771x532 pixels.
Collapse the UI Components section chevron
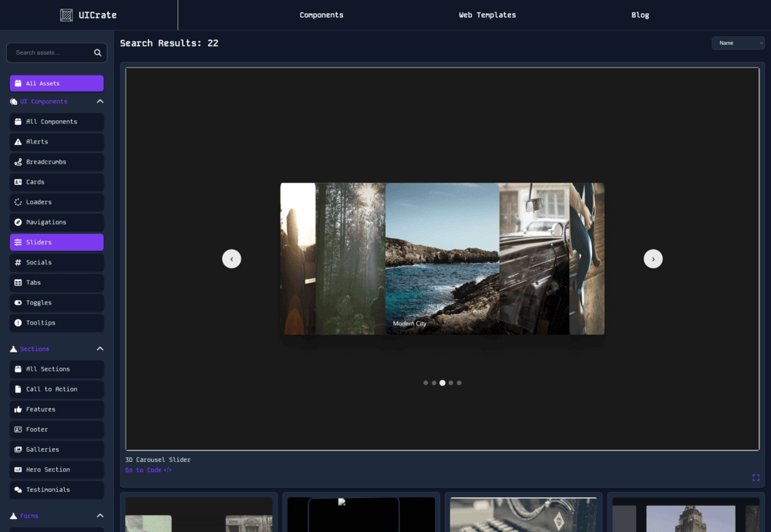pos(99,101)
